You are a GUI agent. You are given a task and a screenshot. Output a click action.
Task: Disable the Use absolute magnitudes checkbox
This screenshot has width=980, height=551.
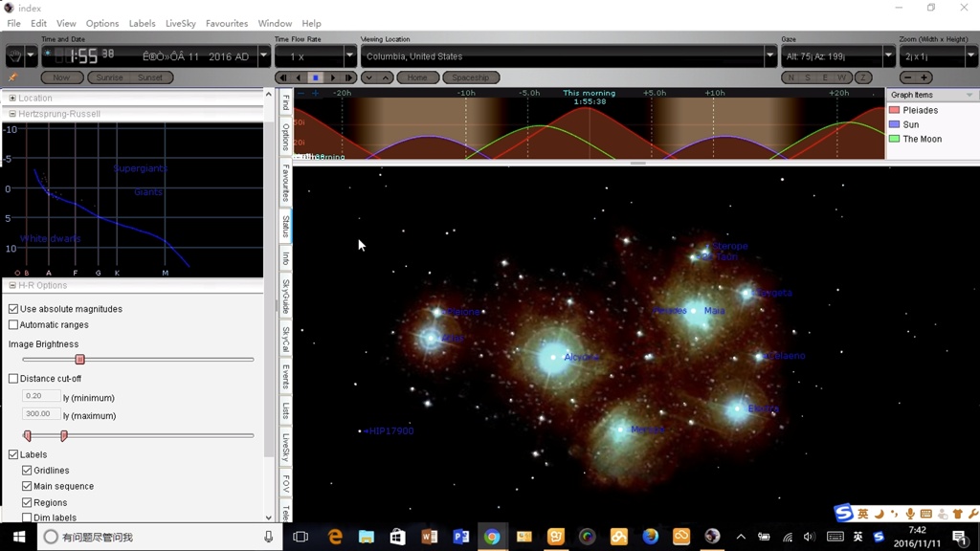pos(13,308)
